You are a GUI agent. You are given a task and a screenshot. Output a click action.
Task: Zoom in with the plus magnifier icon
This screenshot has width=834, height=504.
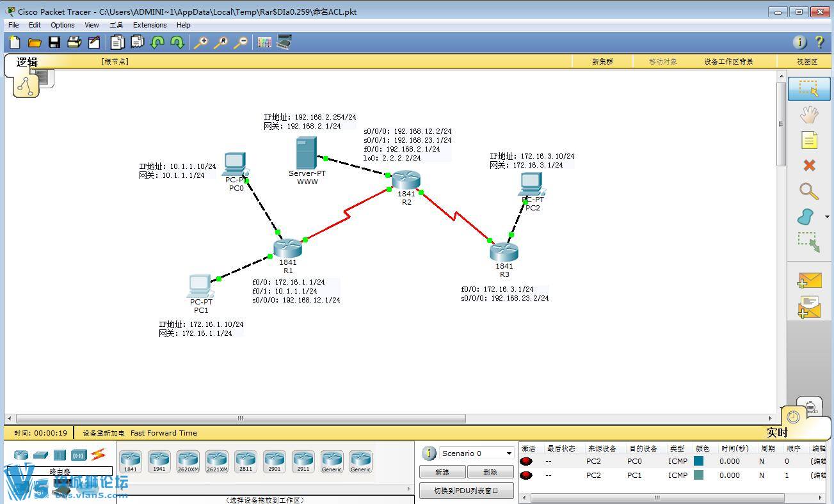point(201,42)
